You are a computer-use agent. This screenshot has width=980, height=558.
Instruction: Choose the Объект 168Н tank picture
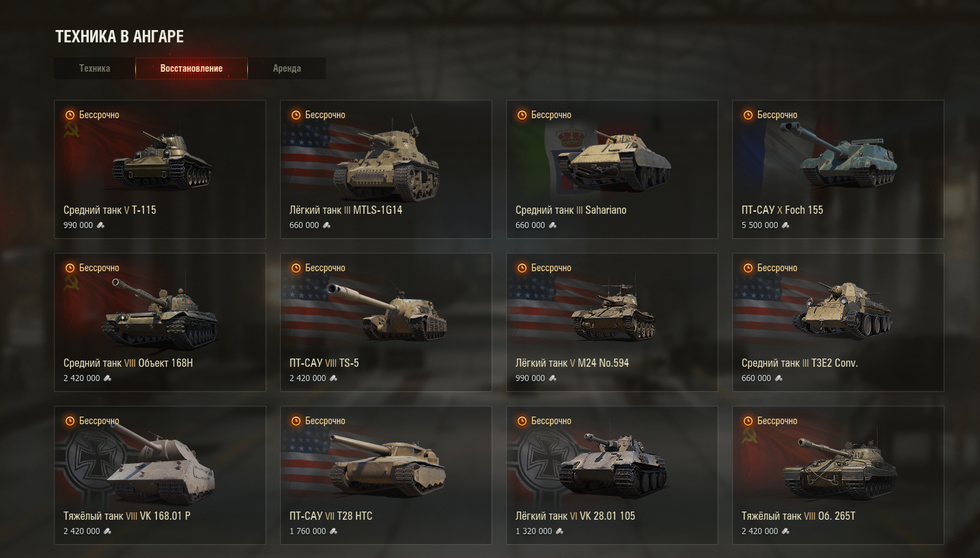pos(162,313)
